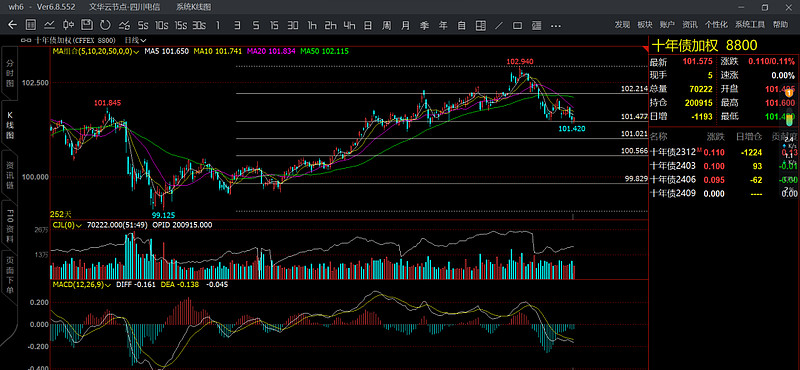Select the draw line tool icon

point(499,25)
